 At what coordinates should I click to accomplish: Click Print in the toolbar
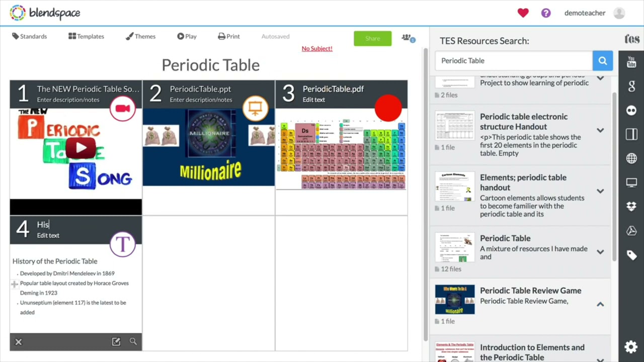tap(229, 36)
